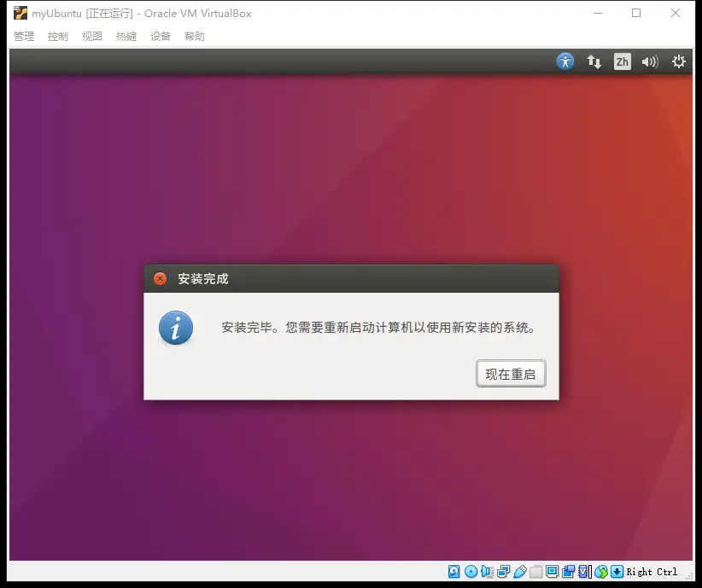Close the 安装完成 dialog with the red X

[x=160, y=279]
